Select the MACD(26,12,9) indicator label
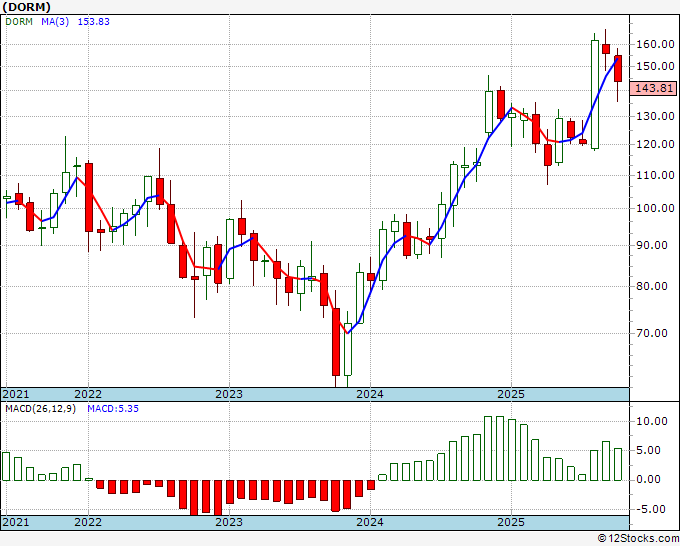680x546 pixels. pos(40,409)
